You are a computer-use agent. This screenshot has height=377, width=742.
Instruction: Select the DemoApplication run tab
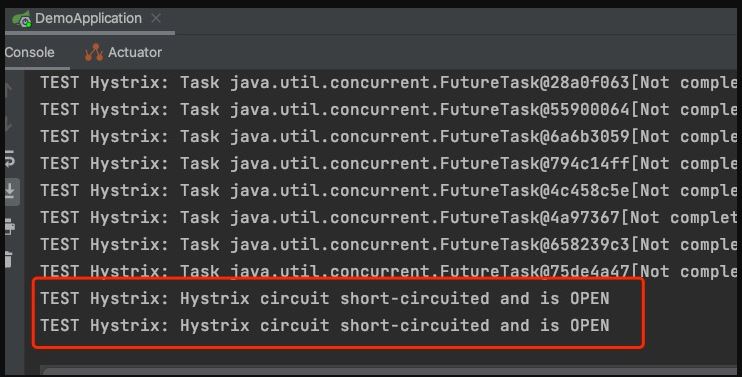(x=88, y=19)
